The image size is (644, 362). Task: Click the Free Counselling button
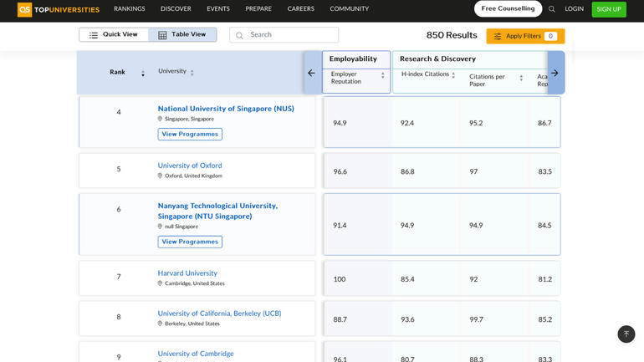tap(508, 9)
